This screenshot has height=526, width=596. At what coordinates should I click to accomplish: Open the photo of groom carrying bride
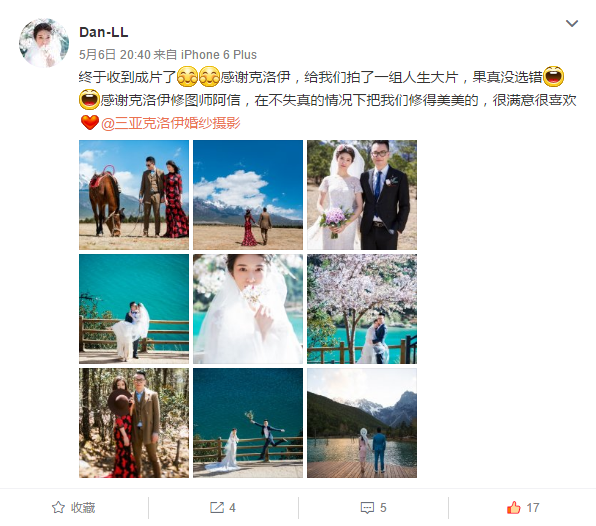134,309
